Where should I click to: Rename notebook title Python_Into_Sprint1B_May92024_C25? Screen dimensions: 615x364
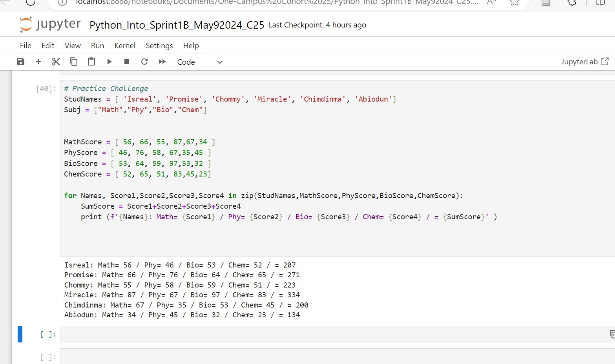point(177,25)
